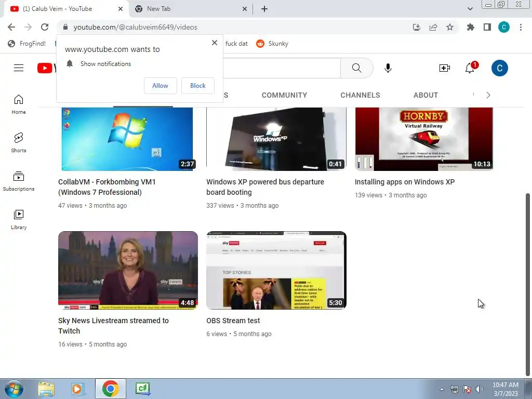Screen dimensions: 532x399
Task: Switch to the New Tab tab
Action: click(x=190, y=9)
